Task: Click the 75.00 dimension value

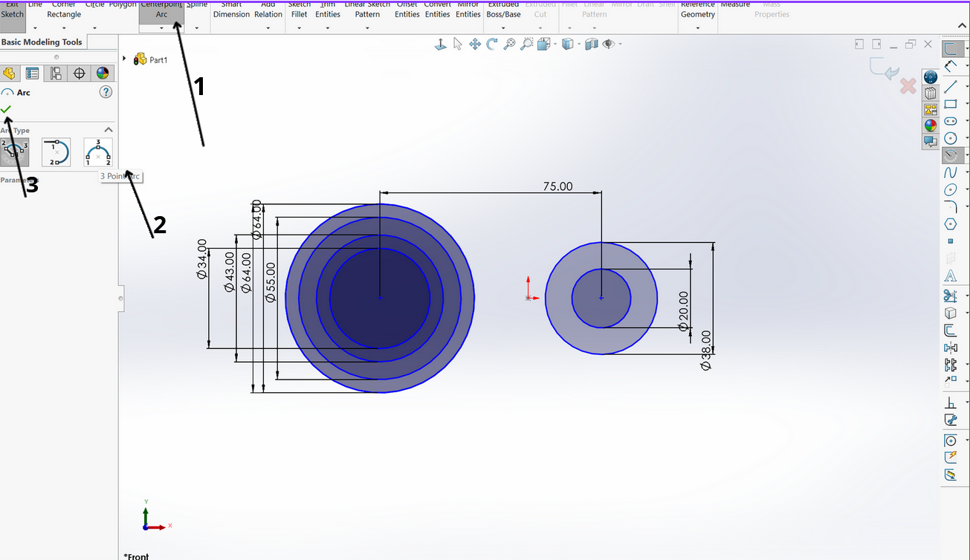Action: (557, 186)
